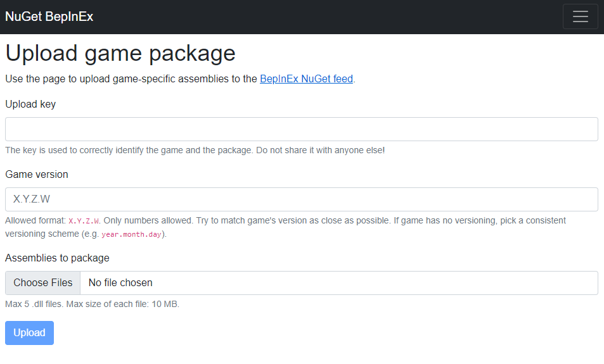Click the 'Use the page to upload' paragraph

pyautogui.click(x=127, y=79)
